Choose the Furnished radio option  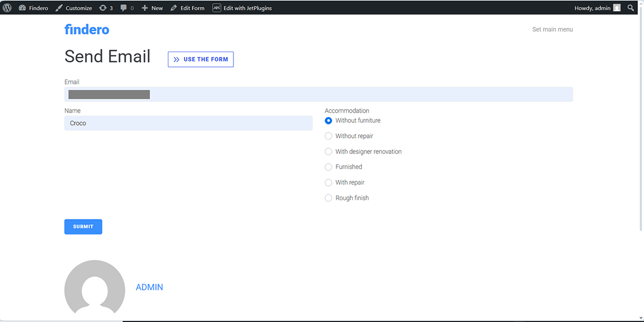[328, 167]
